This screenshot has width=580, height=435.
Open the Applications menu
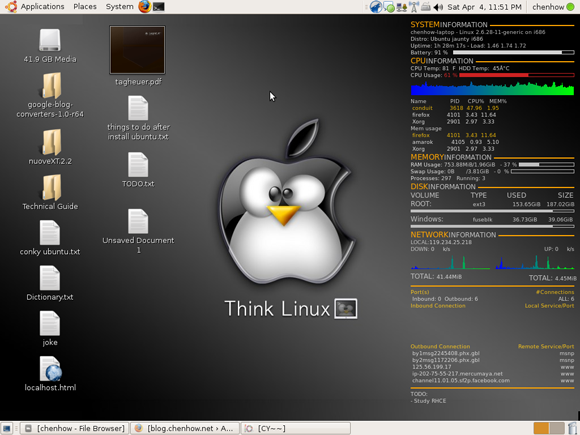click(x=42, y=7)
